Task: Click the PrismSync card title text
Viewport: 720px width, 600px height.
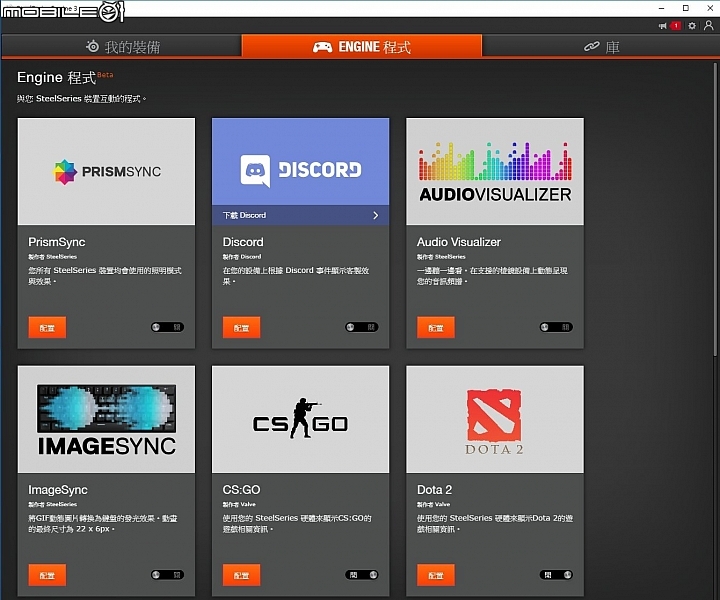Action: (56, 242)
